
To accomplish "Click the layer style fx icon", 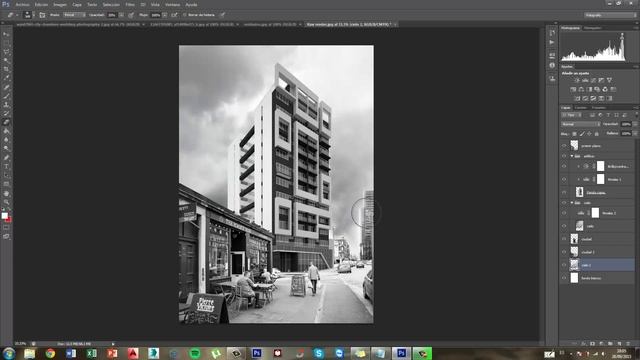I will pyautogui.click(x=583, y=344).
